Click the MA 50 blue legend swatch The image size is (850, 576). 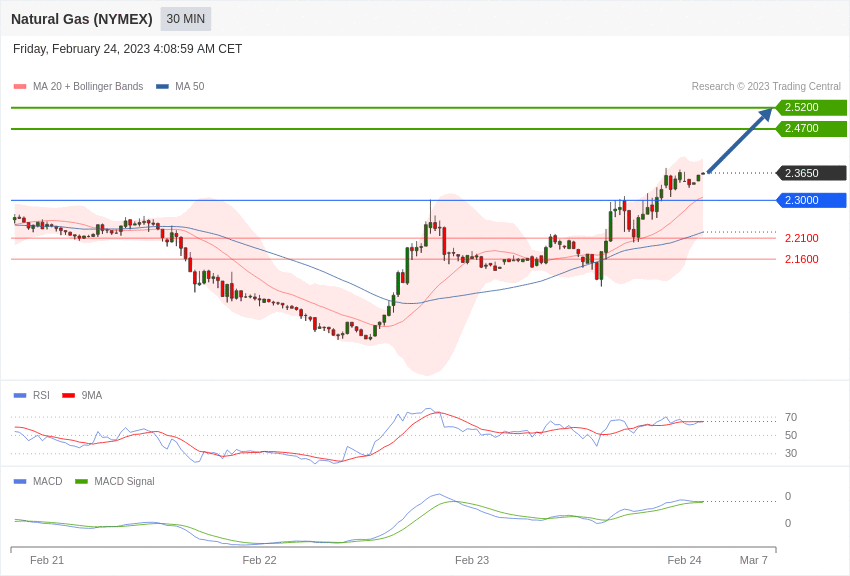tap(162, 87)
